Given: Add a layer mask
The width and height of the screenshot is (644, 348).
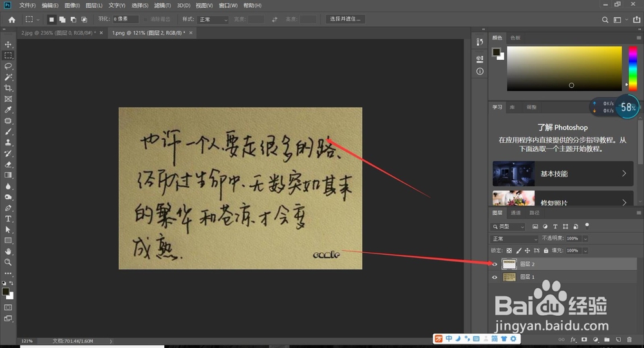Looking at the screenshot, I should pyautogui.click(x=584, y=340).
